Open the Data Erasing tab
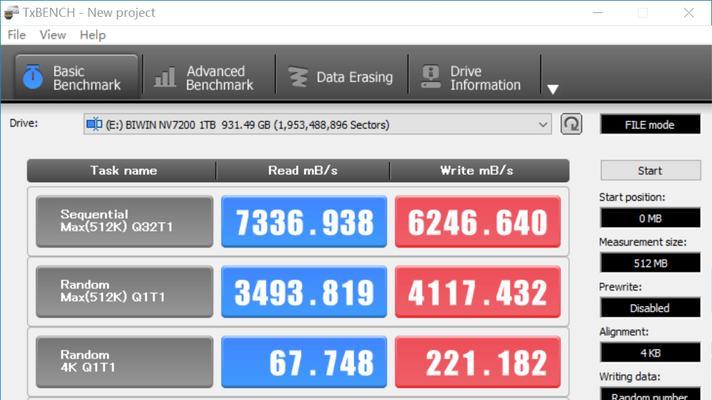This screenshot has width=712, height=400. point(341,77)
